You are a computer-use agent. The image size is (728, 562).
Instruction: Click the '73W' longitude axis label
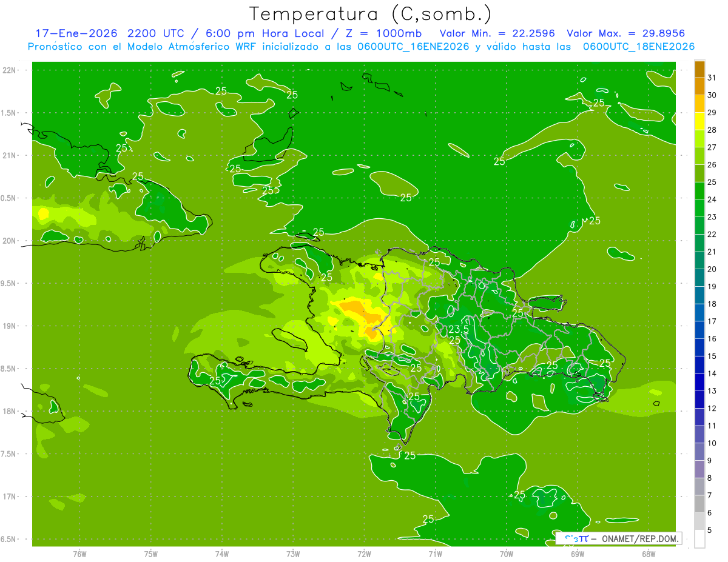tap(293, 554)
